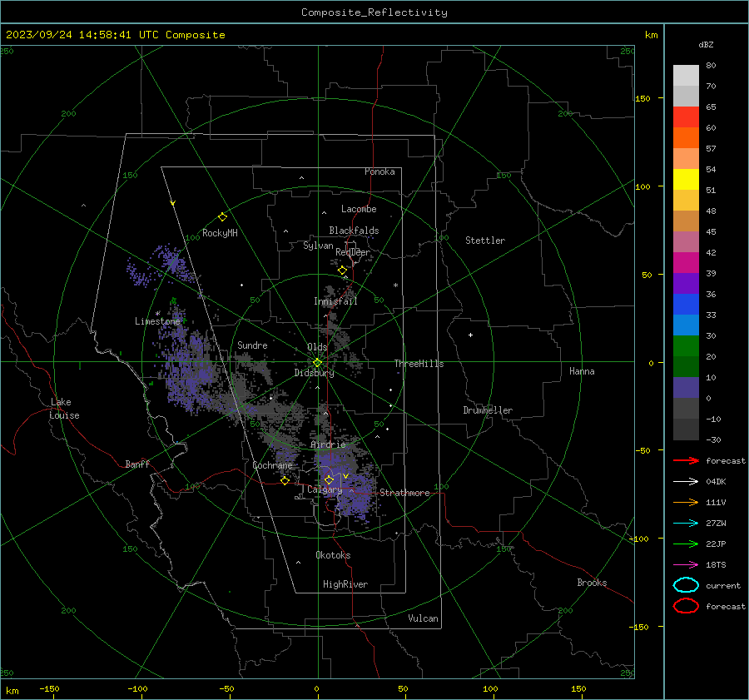Click the red forecast ellipse icon
The width and height of the screenshot is (749, 700).
pyautogui.click(x=686, y=606)
